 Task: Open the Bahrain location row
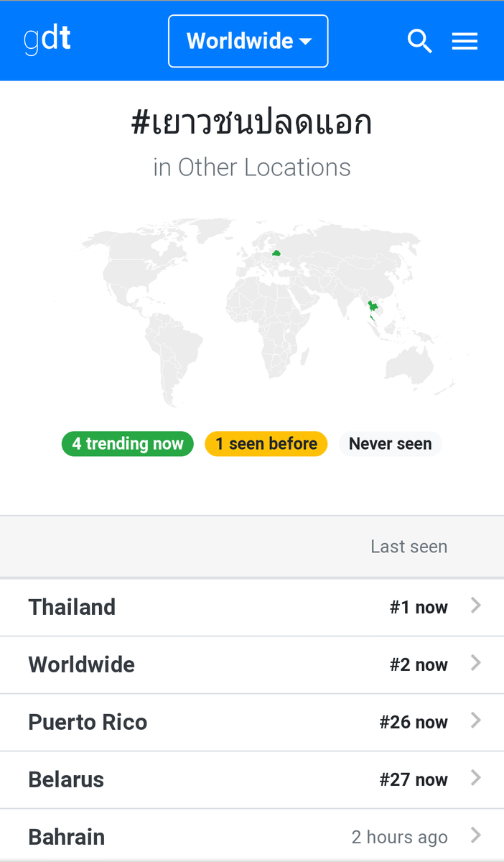(252, 835)
